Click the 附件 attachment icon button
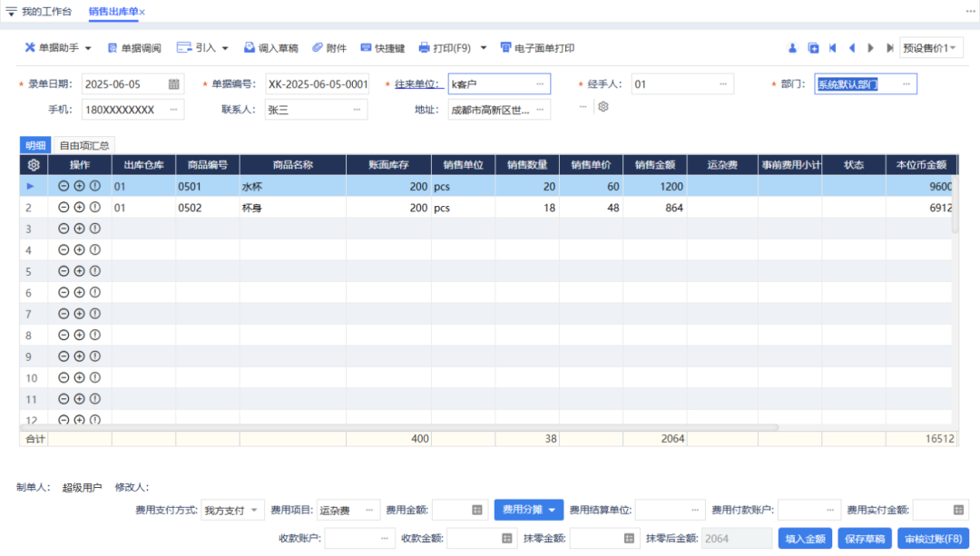 point(329,48)
